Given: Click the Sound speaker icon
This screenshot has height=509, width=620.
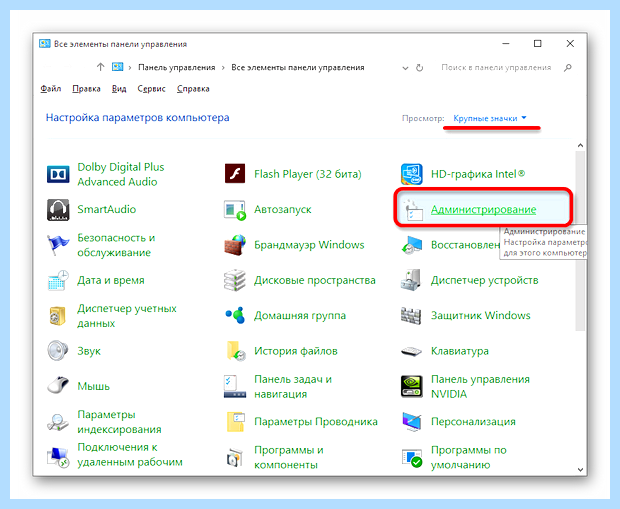Looking at the screenshot, I should [58, 351].
